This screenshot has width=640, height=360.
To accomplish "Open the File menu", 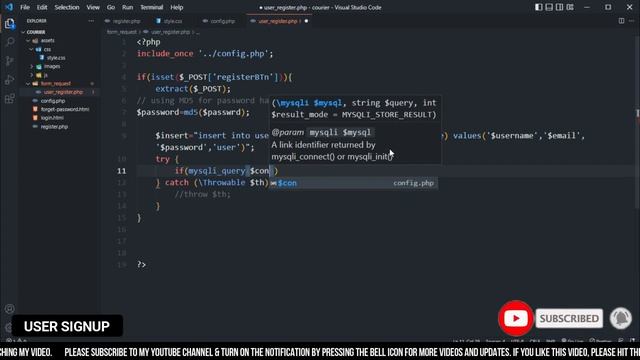I will coord(25,7).
